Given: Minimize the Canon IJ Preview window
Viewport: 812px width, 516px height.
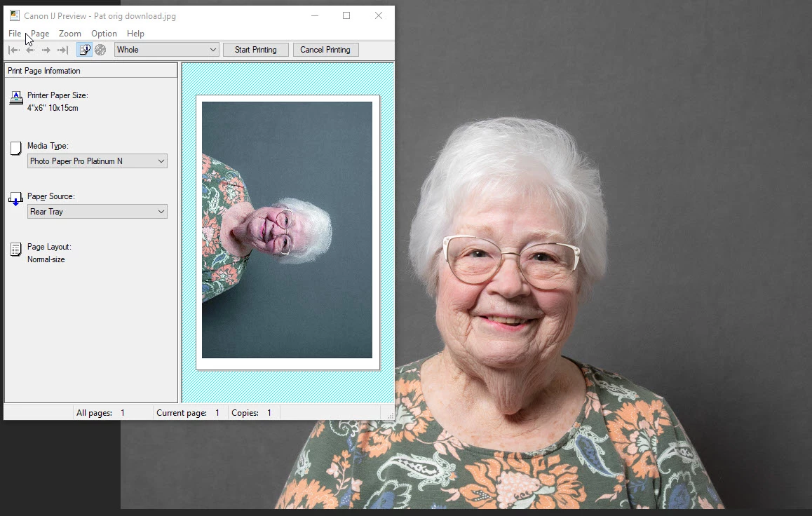Looking at the screenshot, I should pos(314,15).
